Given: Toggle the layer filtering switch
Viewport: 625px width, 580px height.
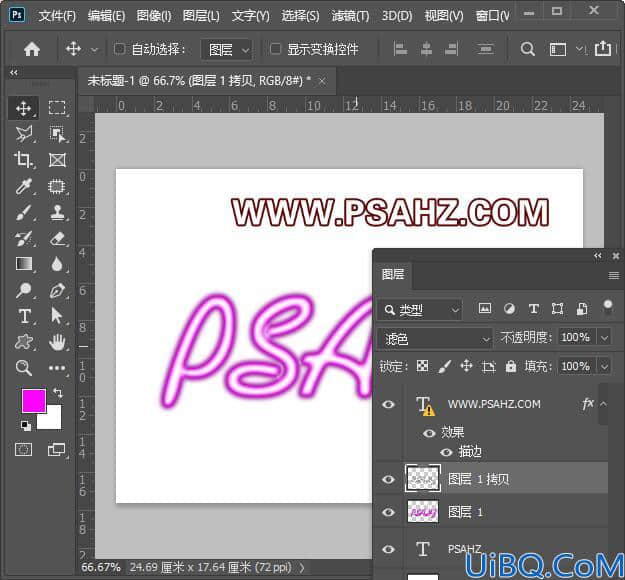Looking at the screenshot, I should (607, 309).
